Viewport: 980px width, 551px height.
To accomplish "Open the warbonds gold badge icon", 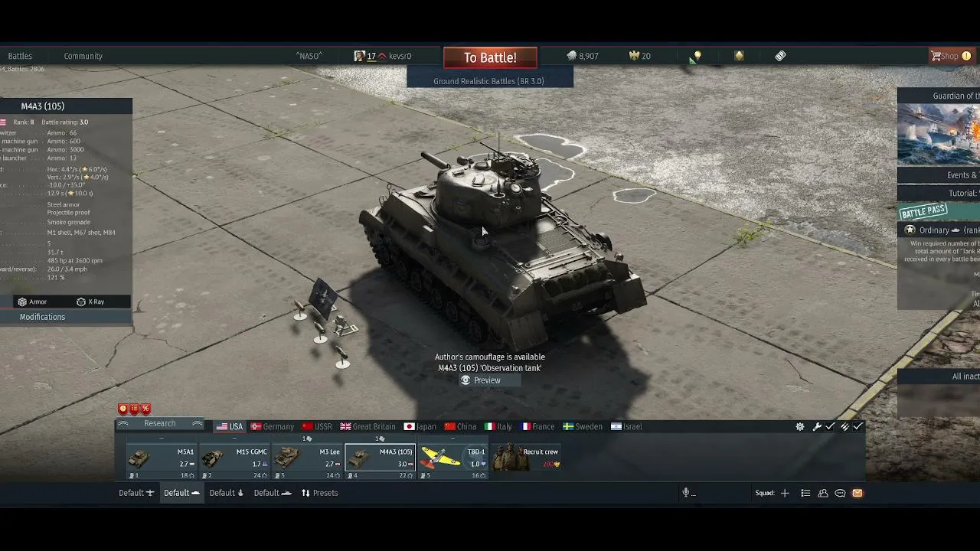I will [x=739, y=56].
